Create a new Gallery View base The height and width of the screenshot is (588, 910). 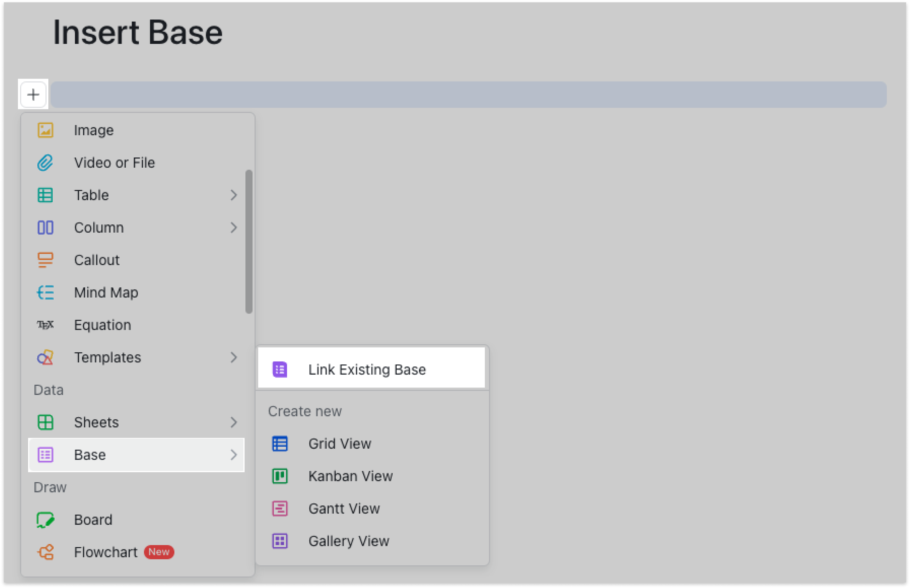click(372, 541)
